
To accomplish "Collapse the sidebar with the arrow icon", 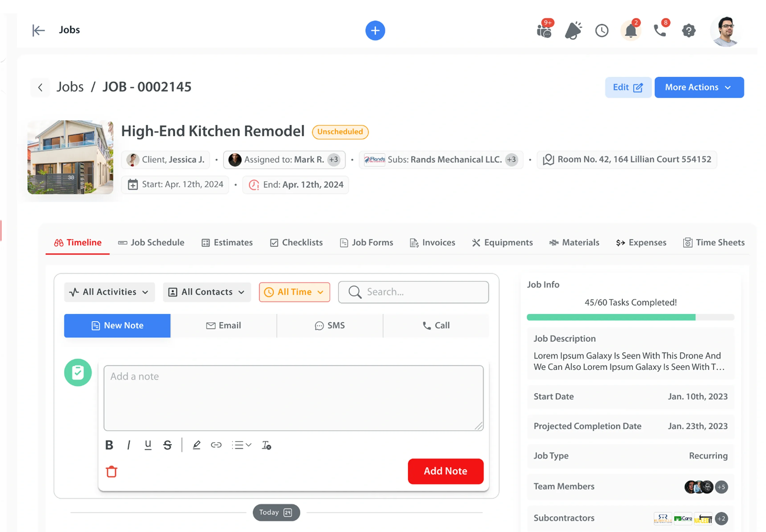I will 38,30.
